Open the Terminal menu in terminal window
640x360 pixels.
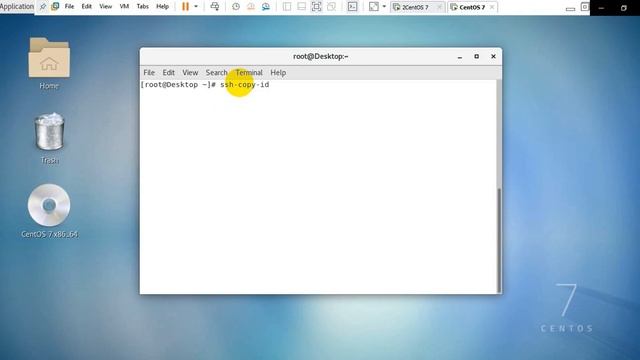coord(249,73)
